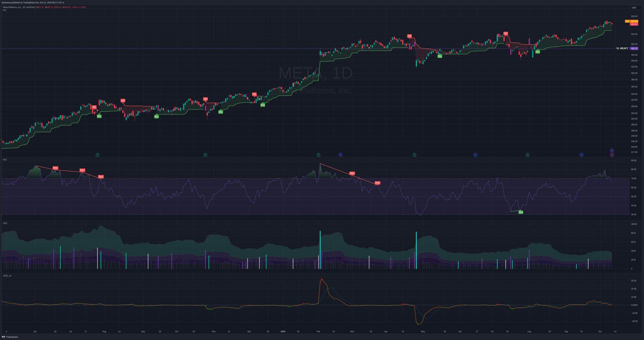Click the Buy signal from November 2023
644x340 pixels.
(221, 112)
